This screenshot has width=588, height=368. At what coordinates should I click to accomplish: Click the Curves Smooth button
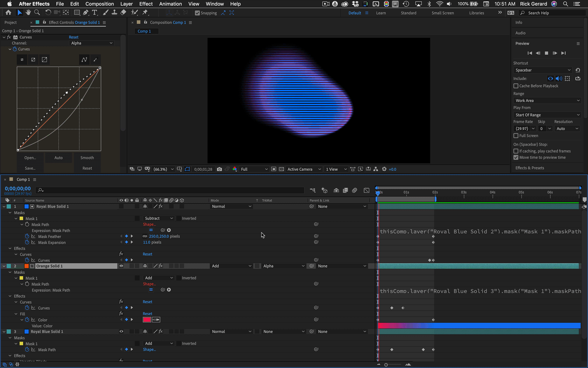tap(87, 158)
